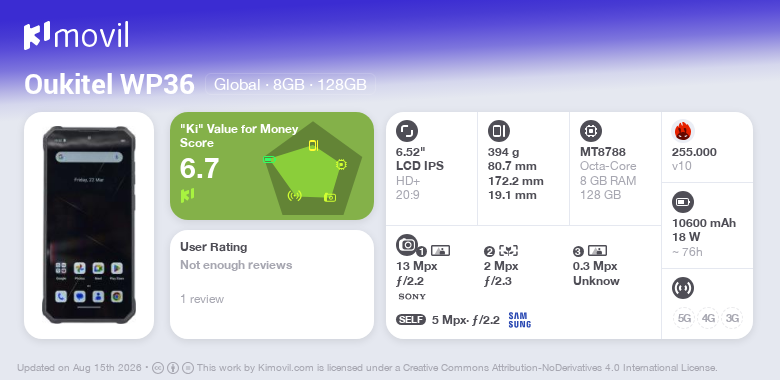Screen dimensions: 780x380
Task: Click the Sony sensor logo
Action: pyautogui.click(x=412, y=296)
